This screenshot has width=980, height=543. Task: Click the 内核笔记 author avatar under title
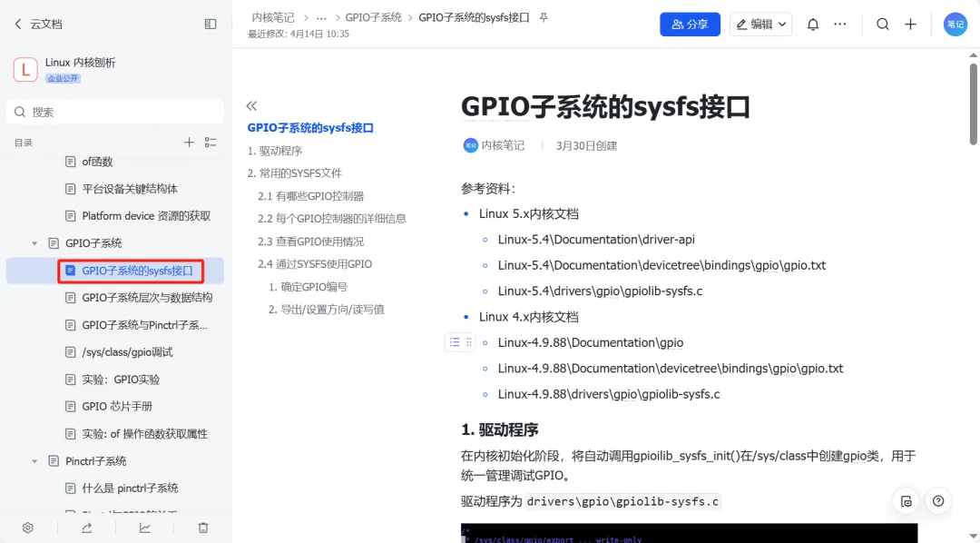pyautogui.click(x=471, y=146)
